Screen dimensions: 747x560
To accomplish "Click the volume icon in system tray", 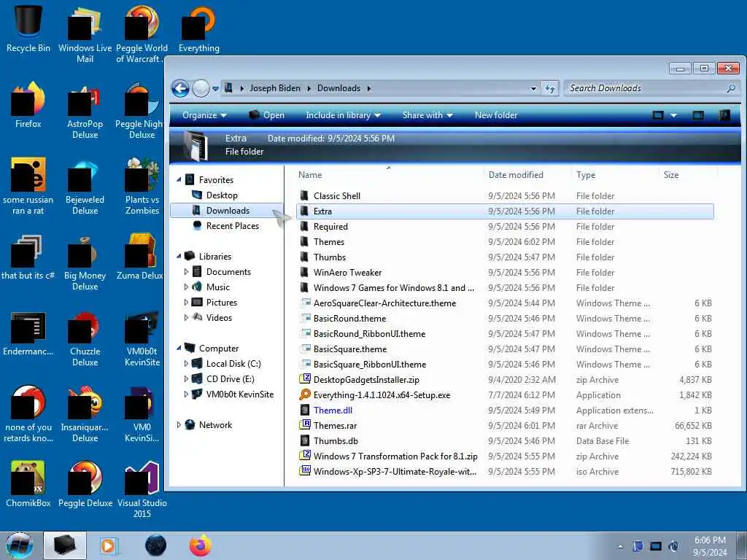I will point(673,546).
